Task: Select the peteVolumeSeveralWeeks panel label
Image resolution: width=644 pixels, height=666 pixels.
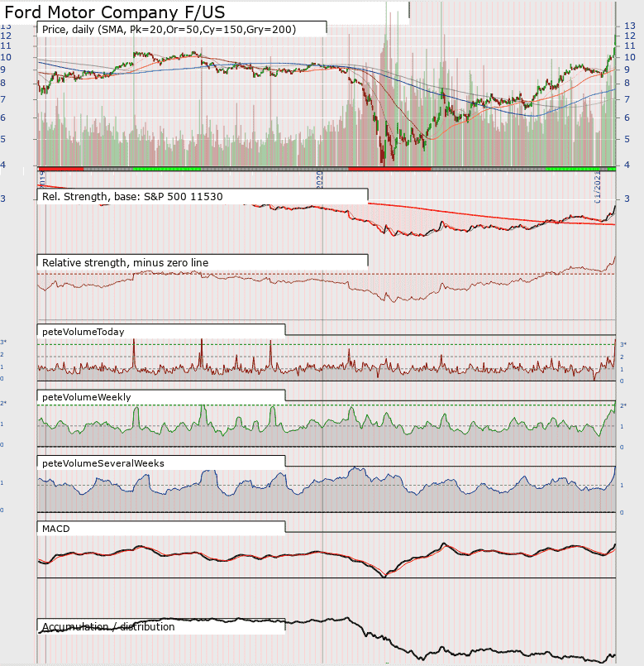Action: tap(103, 463)
